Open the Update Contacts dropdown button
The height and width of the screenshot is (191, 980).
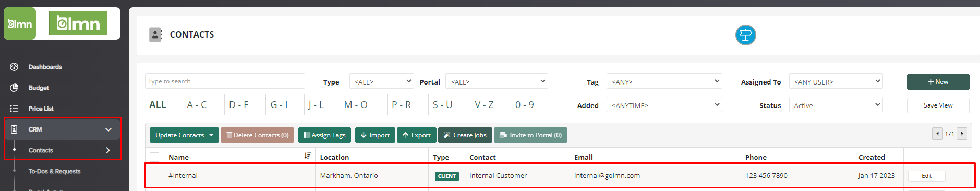click(184, 135)
